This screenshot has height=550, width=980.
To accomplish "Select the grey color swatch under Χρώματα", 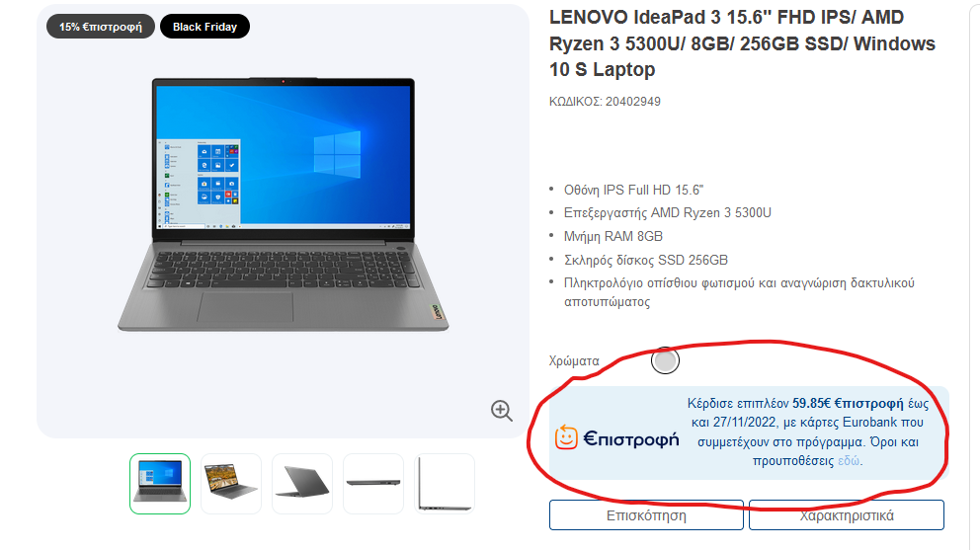I will coord(665,360).
